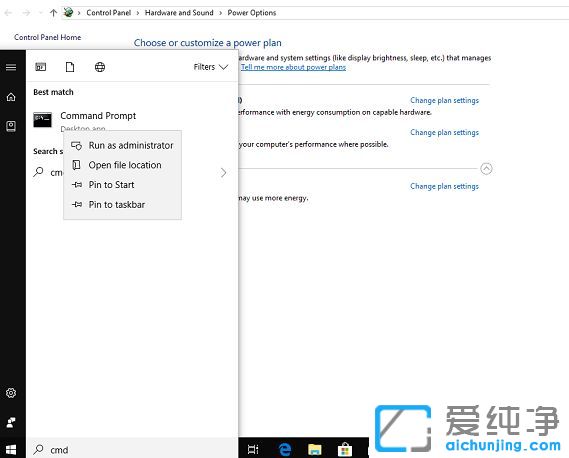This screenshot has height=458, width=569.
Task: Choose Pin to Start
Action: tap(122, 185)
